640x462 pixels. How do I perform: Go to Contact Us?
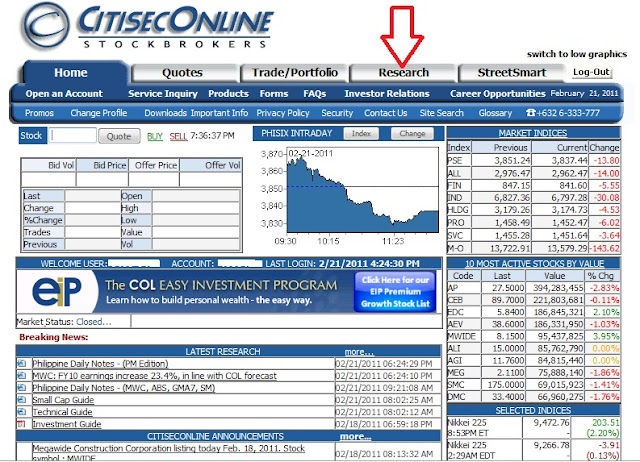(x=386, y=113)
